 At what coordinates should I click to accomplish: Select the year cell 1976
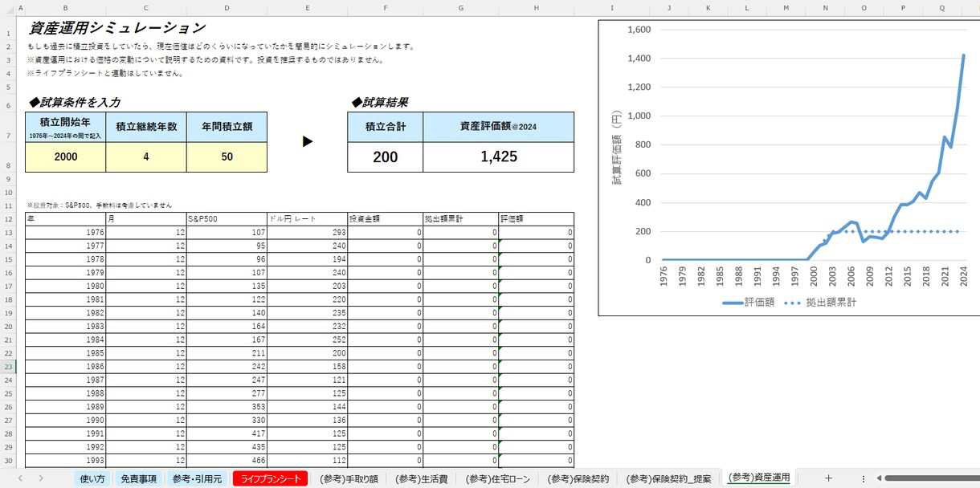(65, 233)
